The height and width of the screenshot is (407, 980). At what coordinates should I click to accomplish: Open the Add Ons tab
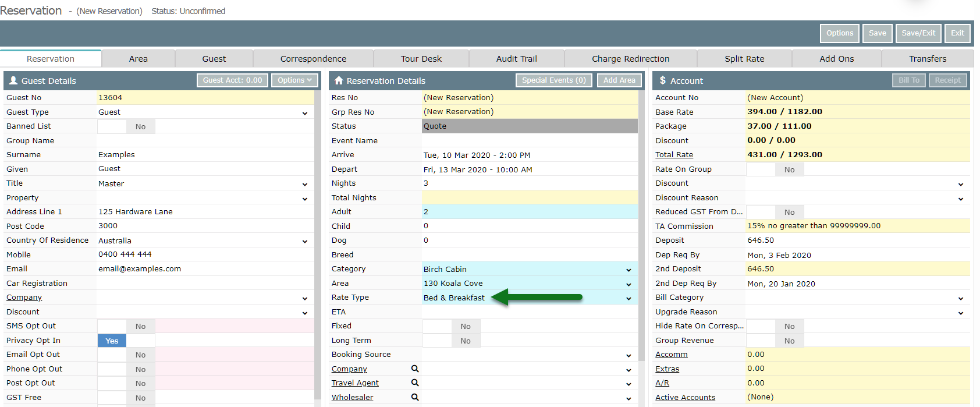[837, 59]
